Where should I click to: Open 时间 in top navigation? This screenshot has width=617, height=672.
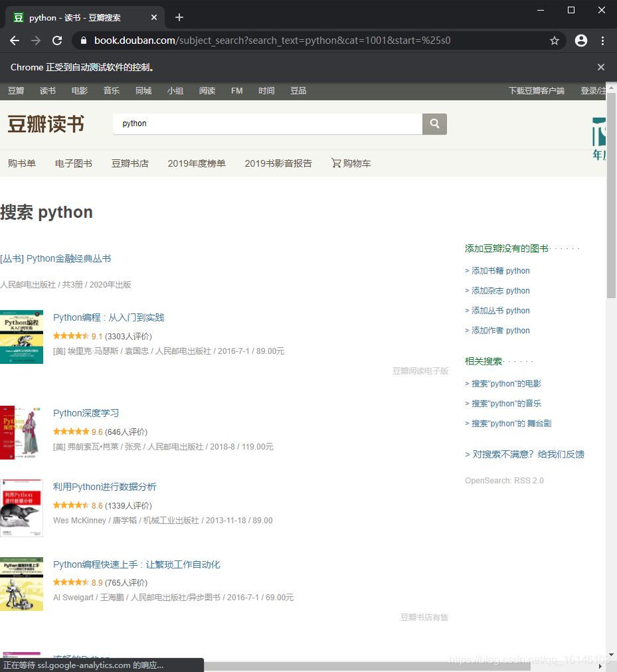click(x=266, y=91)
